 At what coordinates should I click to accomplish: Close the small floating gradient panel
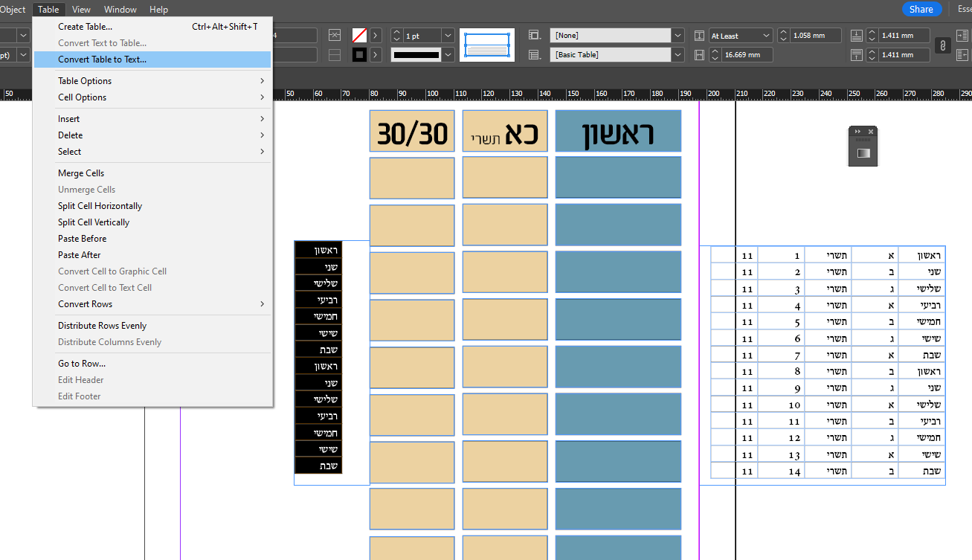click(871, 131)
